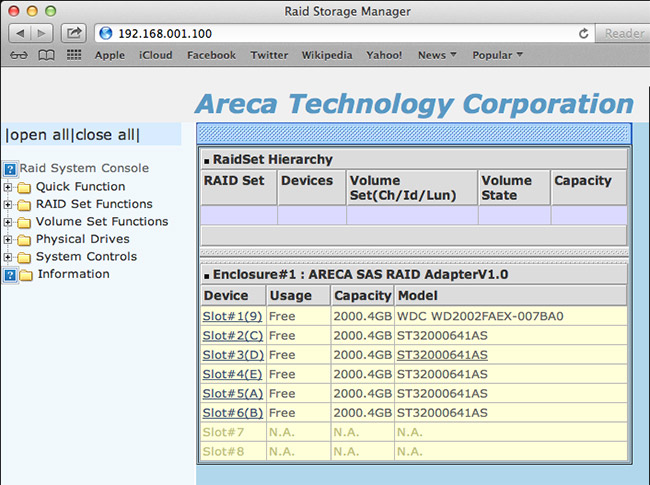Click the Devices column header
650x485 pixels.
312,188
